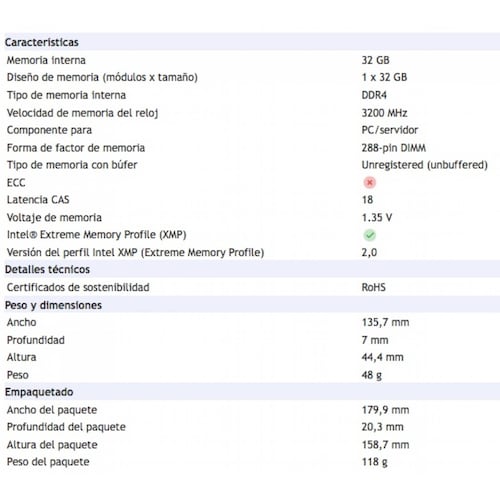Select the 135,7 mm Ancho value

point(386,322)
